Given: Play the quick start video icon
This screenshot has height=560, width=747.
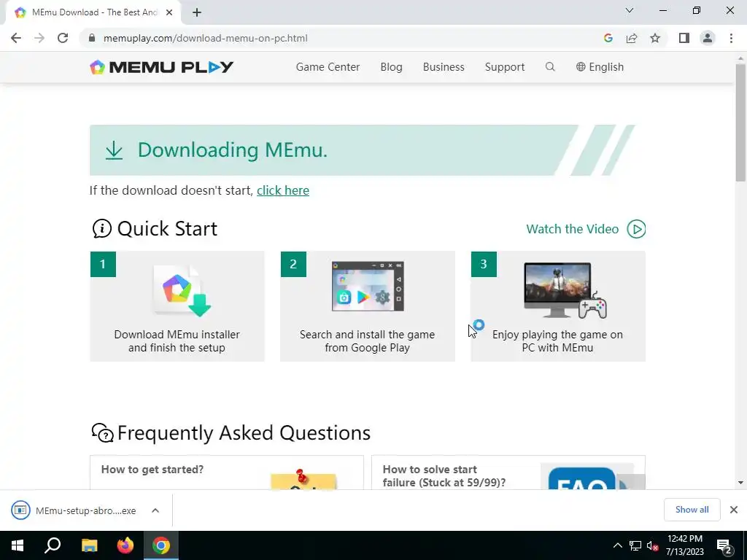Looking at the screenshot, I should click(x=636, y=229).
